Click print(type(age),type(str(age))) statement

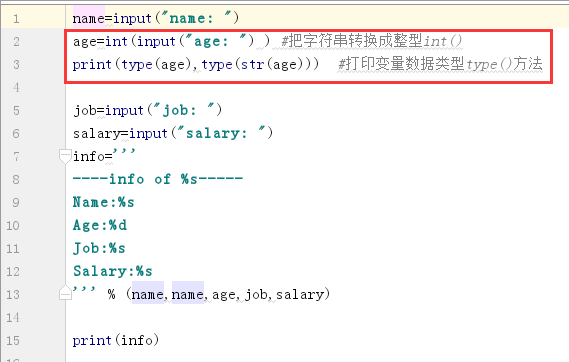(196, 64)
